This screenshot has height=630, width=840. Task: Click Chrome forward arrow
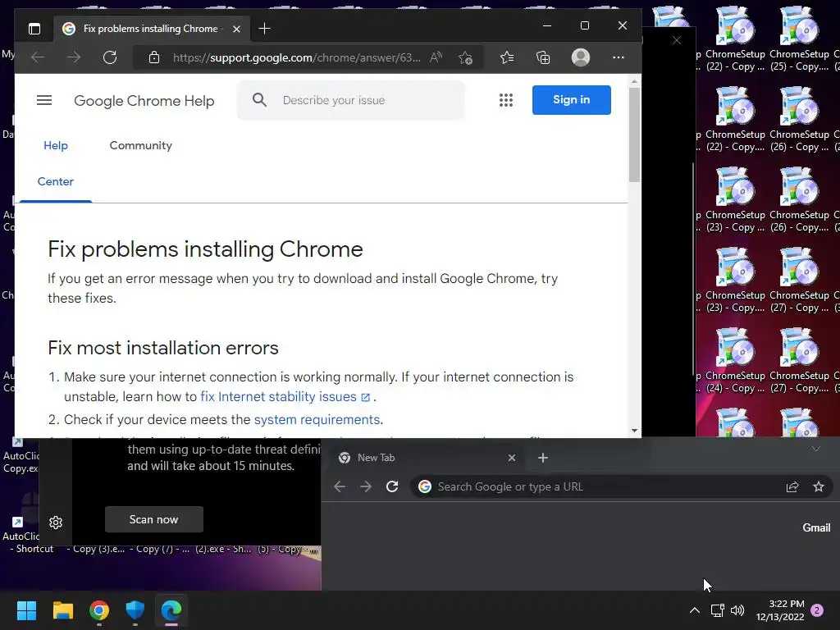click(x=366, y=486)
